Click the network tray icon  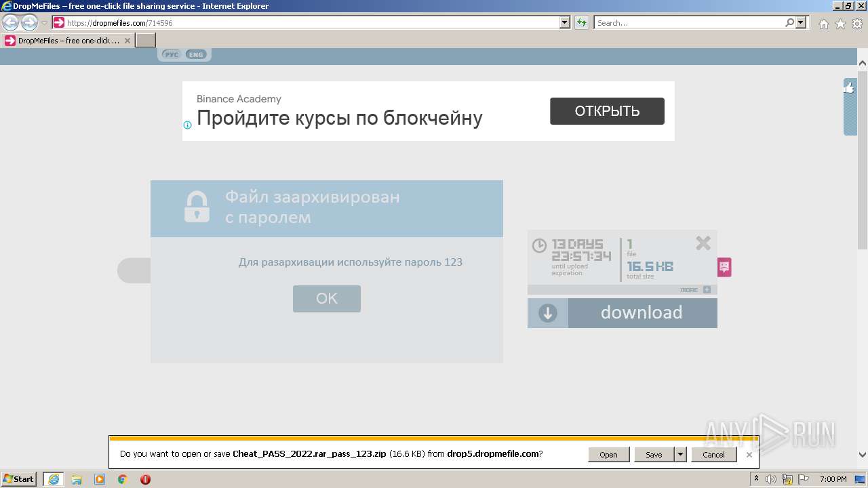click(x=787, y=479)
